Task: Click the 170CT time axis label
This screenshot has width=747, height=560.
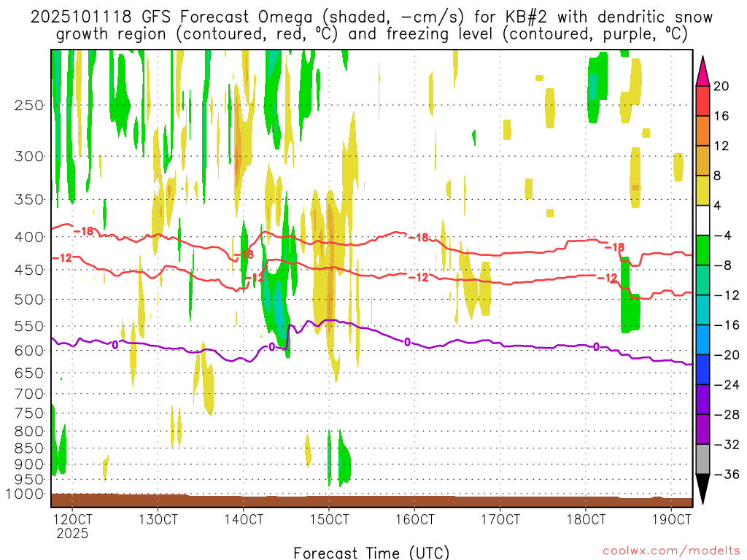Action: [500, 519]
